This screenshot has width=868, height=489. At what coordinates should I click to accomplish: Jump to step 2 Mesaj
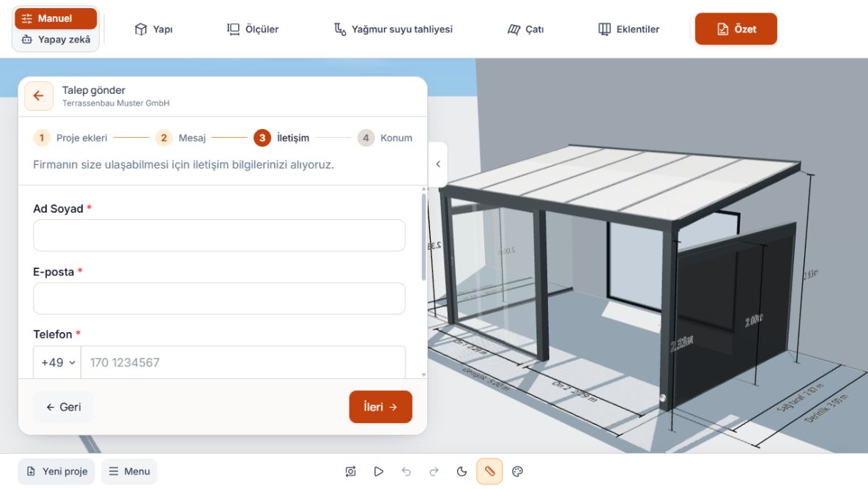coord(180,138)
